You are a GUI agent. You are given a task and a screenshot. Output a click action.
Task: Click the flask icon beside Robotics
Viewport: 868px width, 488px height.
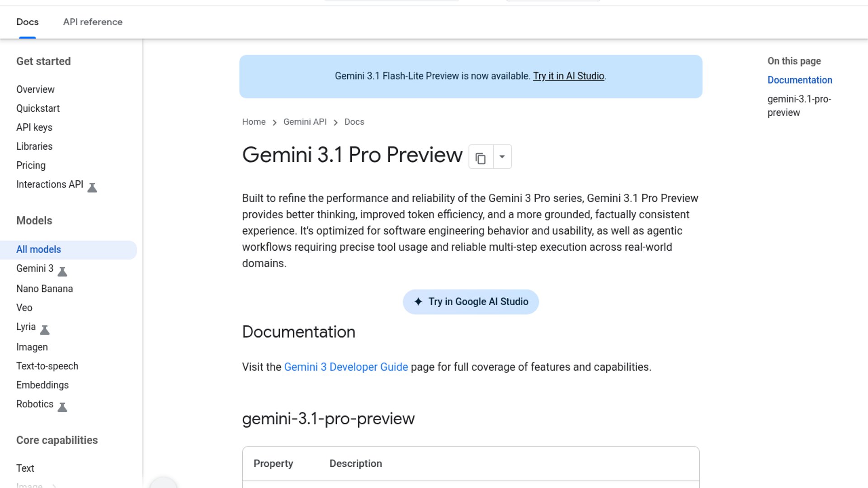click(62, 407)
